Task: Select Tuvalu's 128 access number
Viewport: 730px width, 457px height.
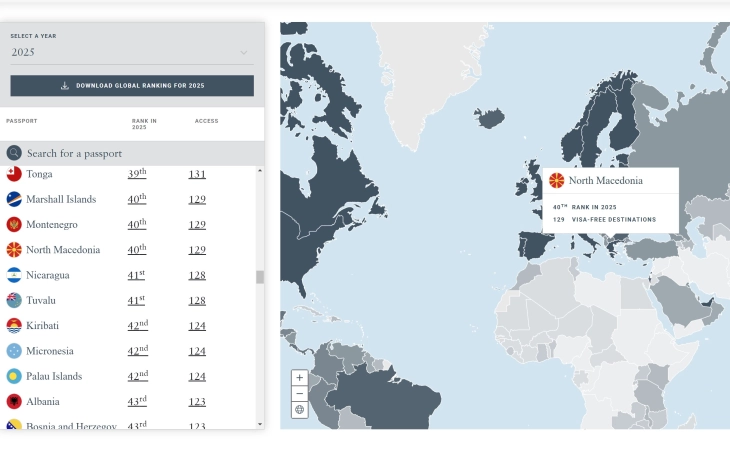Action: tap(197, 300)
